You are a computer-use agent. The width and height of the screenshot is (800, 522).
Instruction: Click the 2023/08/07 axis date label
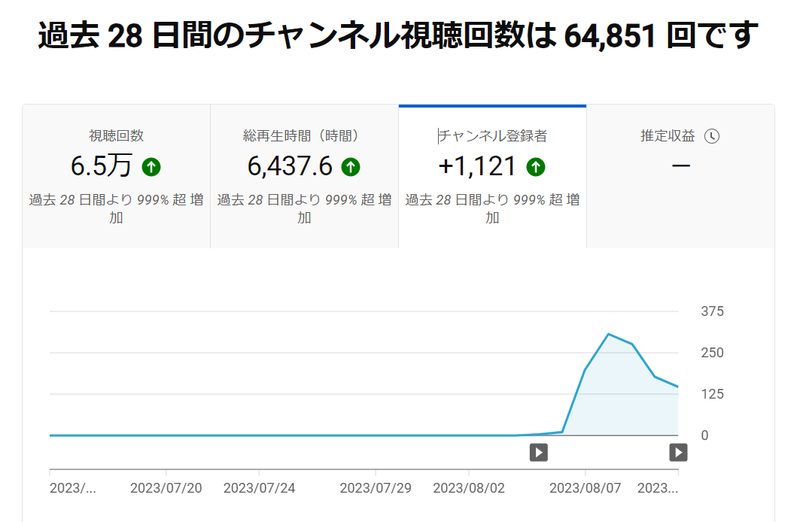tap(585, 488)
